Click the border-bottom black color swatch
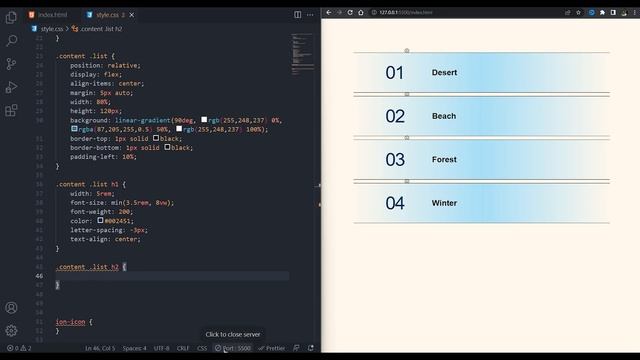The image size is (640, 360). pyautogui.click(x=167, y=147)
